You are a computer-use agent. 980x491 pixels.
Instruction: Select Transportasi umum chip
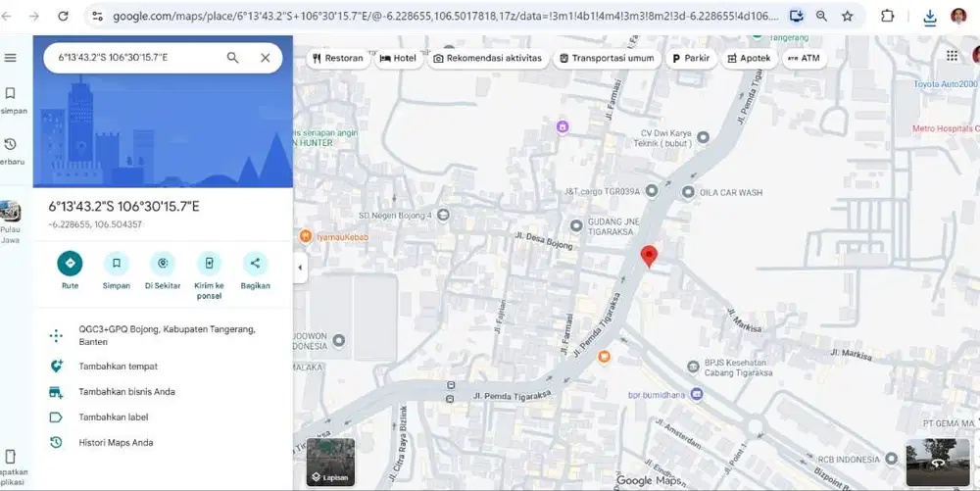[607, 58]
